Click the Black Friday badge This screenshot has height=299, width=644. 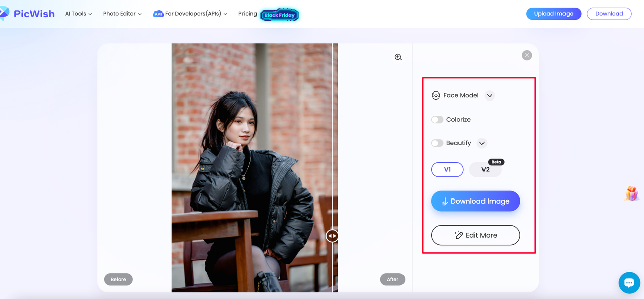click(x=280, y=15)
